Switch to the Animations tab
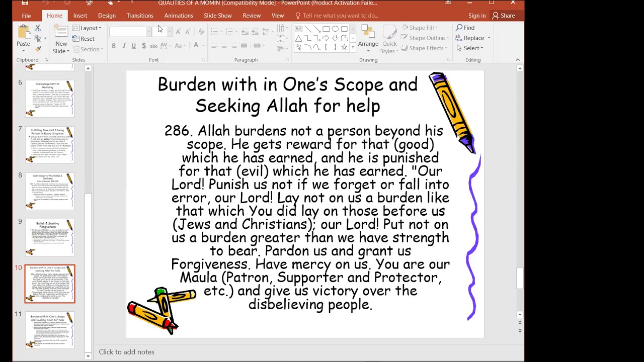644x362 pixels. (179, 16)
